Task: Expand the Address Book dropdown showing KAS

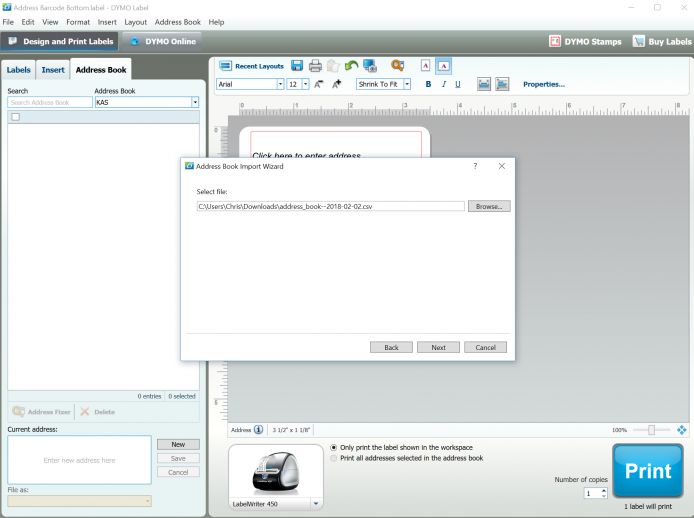Action: coord(195,102)
